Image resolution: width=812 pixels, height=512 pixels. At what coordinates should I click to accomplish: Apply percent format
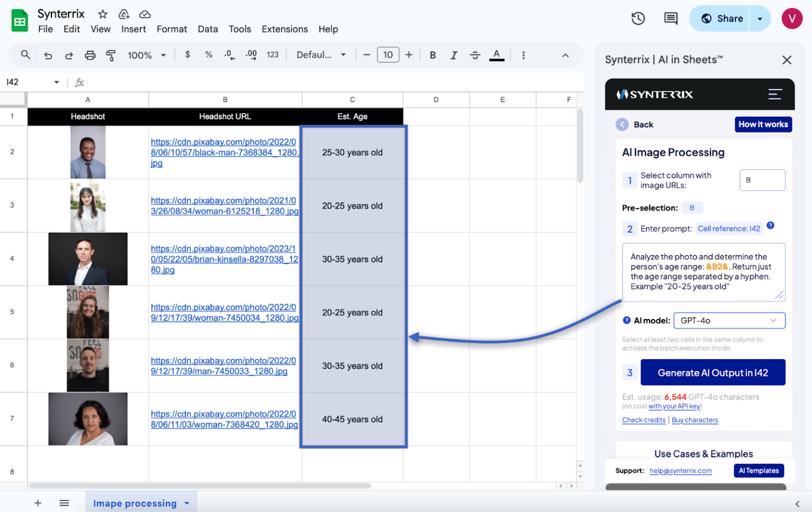[208, 54]
